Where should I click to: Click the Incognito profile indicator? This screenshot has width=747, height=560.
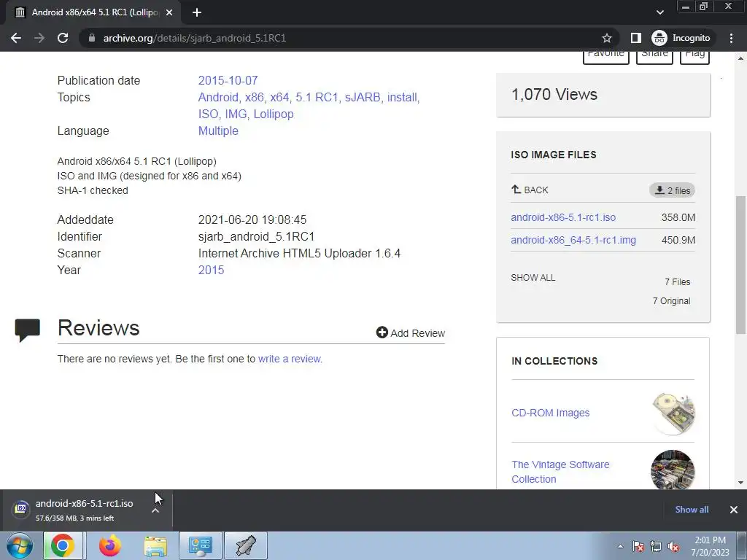681,38
